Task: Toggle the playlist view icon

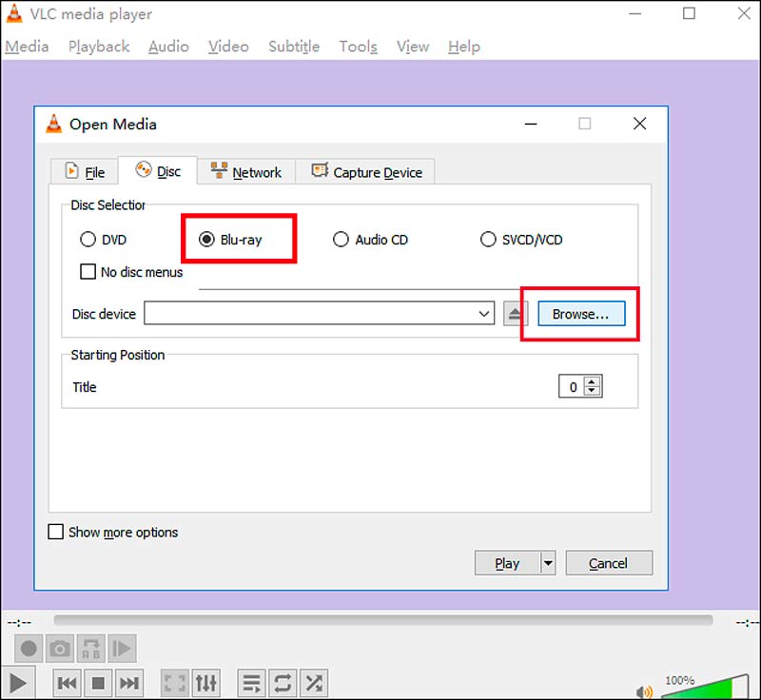Action: point(251,682)
